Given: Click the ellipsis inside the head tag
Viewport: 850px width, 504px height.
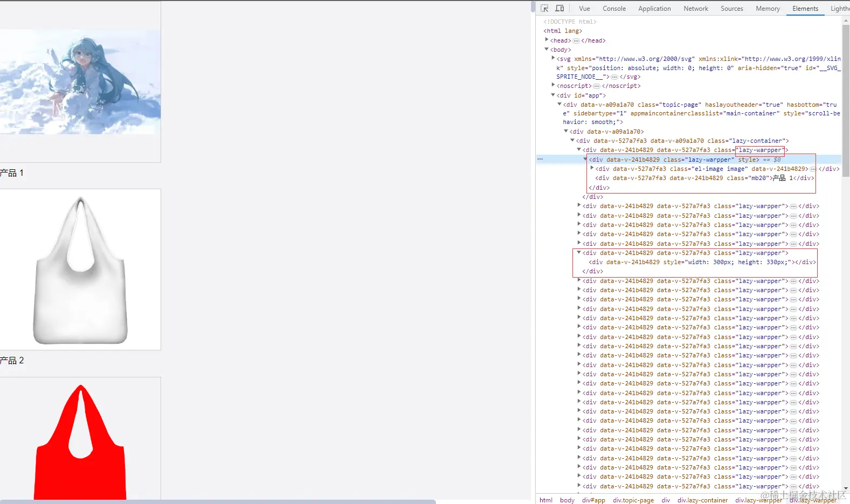Looking at the screenshot, I should coord(576,40).
